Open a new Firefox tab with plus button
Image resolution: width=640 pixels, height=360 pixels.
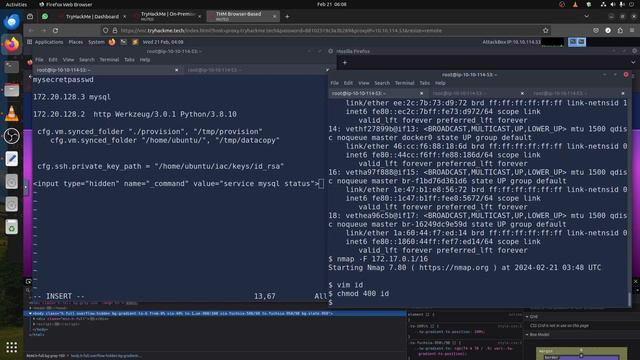(287, 16)
